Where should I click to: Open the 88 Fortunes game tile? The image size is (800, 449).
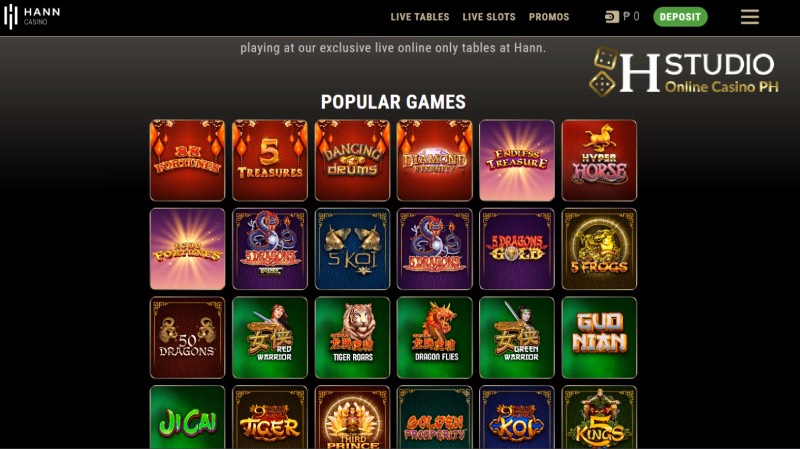pos(187,160)
